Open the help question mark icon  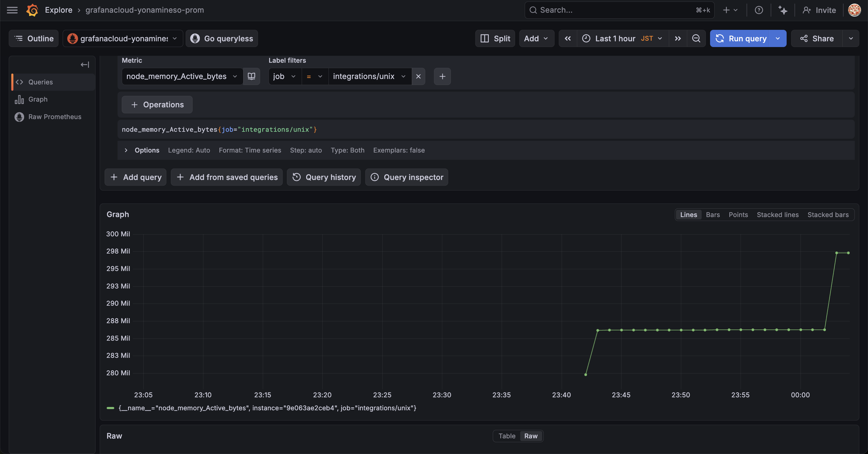point(759,10)
